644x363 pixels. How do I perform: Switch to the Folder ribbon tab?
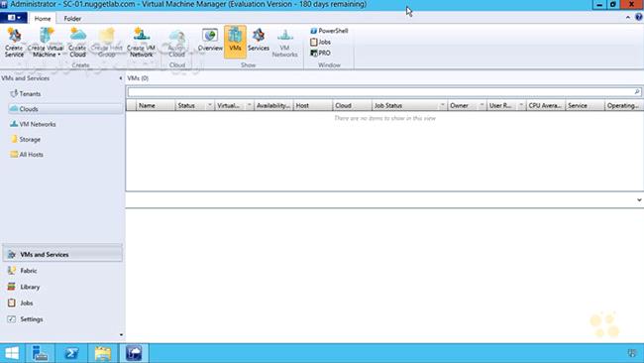pyautogui.click(x=72, y=19)
